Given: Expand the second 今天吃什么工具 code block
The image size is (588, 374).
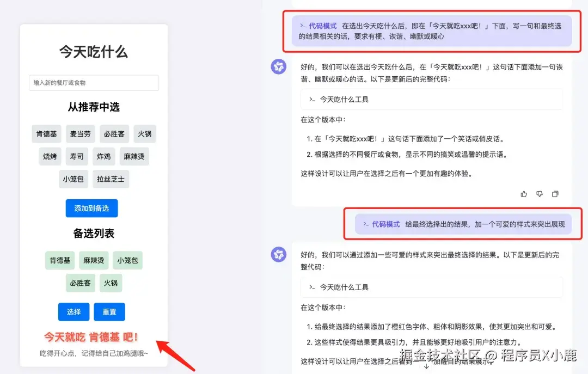Looking at the screenshot, I should [431, 287].
